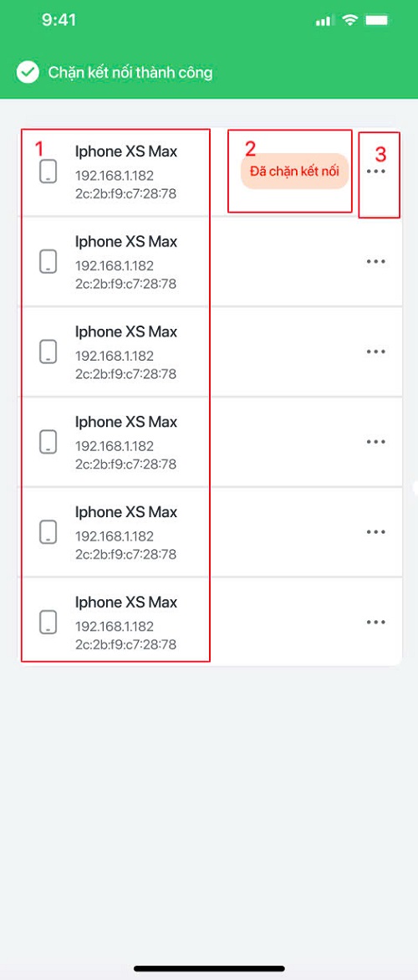Tap IP address 192.168.1.182 of fourth device
This screenshot has height=980, width=418.
tap(115, 445)
